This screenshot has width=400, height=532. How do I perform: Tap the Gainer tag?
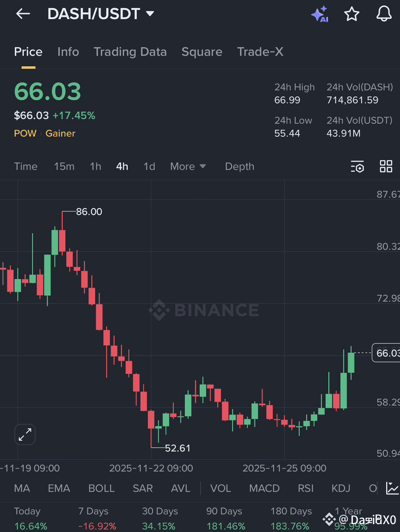60,133
